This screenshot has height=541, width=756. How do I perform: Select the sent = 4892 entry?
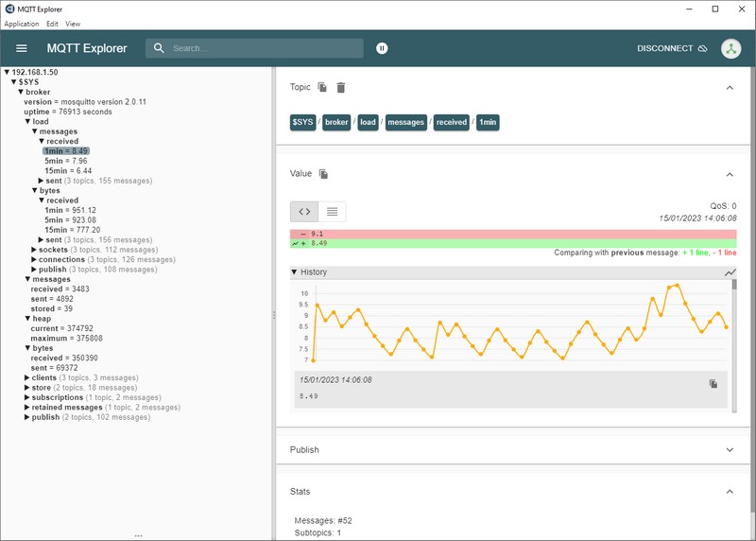click(52, 299)
